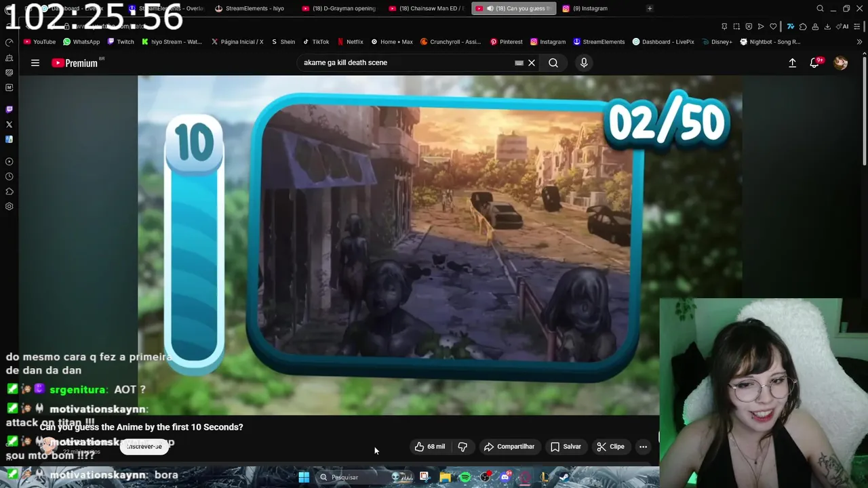Open the Shein bookmark
The image size is (868, 488).
tap(283, 42)
